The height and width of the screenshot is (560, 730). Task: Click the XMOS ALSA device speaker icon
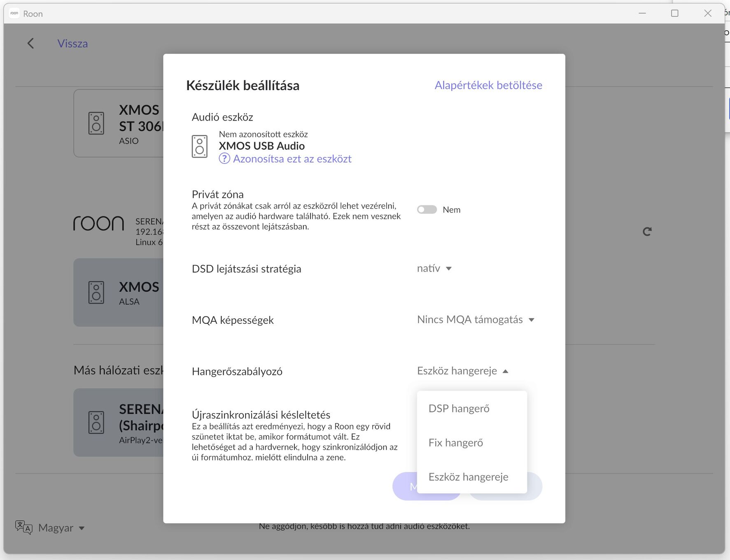pos(96,293)
